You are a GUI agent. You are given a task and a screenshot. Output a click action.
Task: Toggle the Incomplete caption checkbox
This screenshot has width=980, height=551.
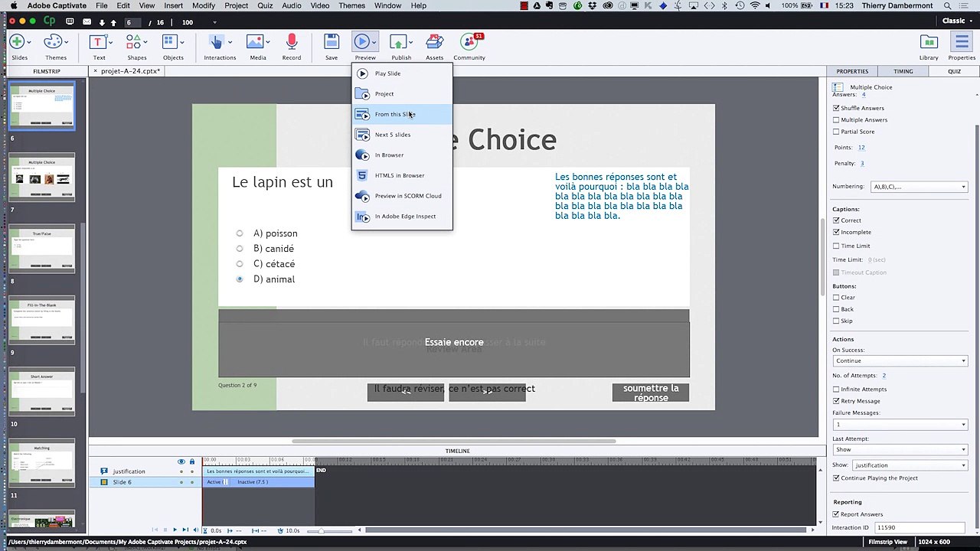click(836, 232)
